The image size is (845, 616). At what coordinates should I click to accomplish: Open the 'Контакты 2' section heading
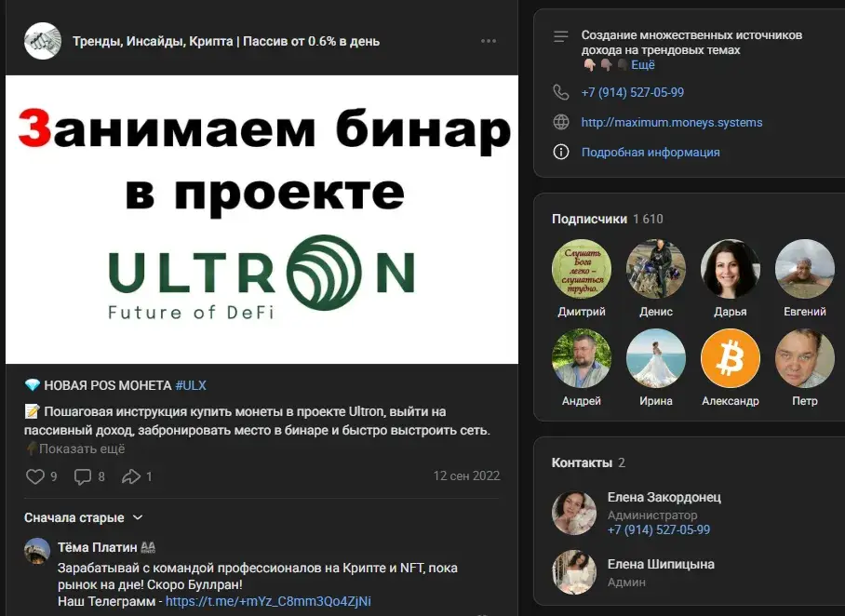tap(588, 462)
